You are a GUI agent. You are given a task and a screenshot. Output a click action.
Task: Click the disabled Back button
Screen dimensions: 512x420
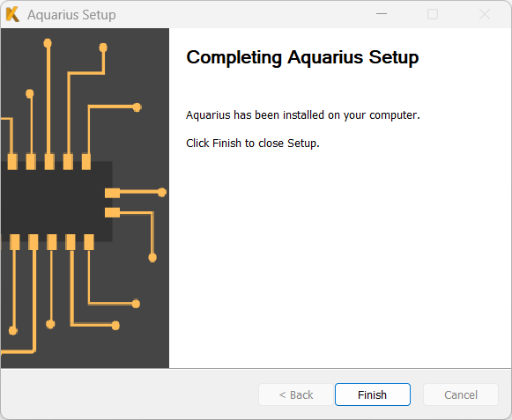point(296,394)
